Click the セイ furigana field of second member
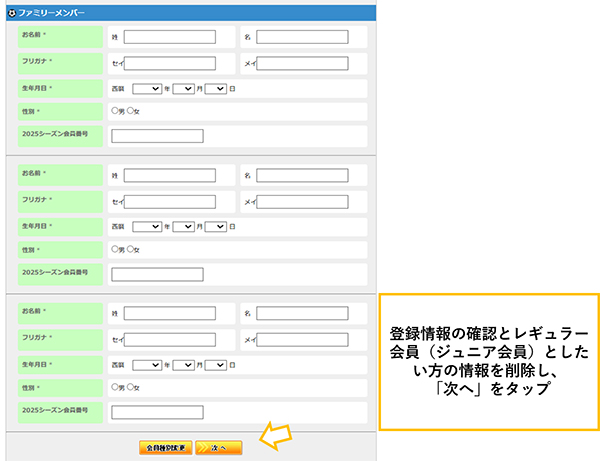Image resolution: width=600 pixels, height=461 pixels. click(x=169, y=201)
